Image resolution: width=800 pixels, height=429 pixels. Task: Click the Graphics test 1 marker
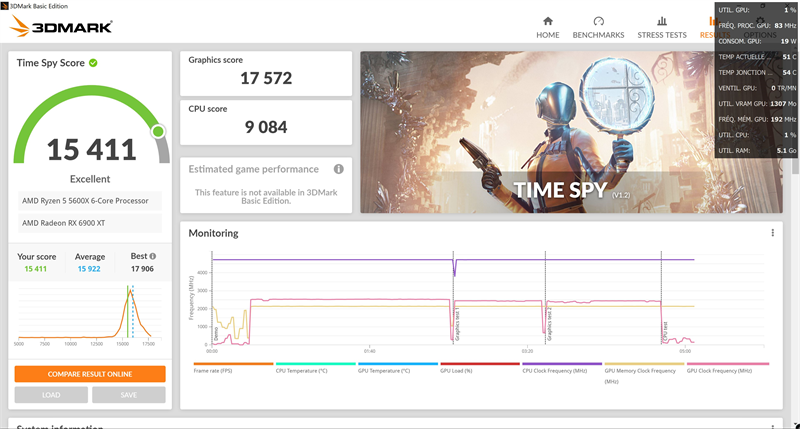click(x=457, y=324)
